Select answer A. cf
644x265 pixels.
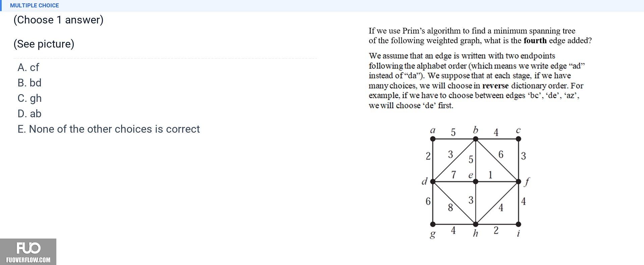click(x=28, y=67)
